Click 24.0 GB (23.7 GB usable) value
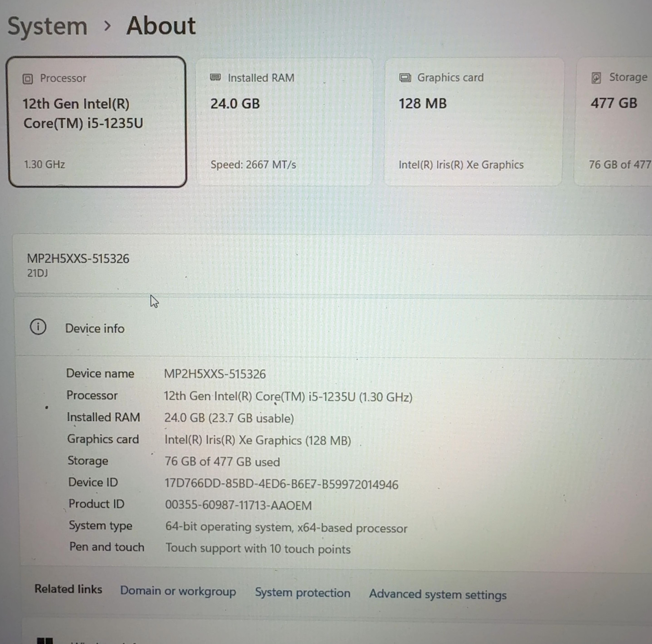The height and width of the screenshot is (644, 652). click(x=229, y=418)
